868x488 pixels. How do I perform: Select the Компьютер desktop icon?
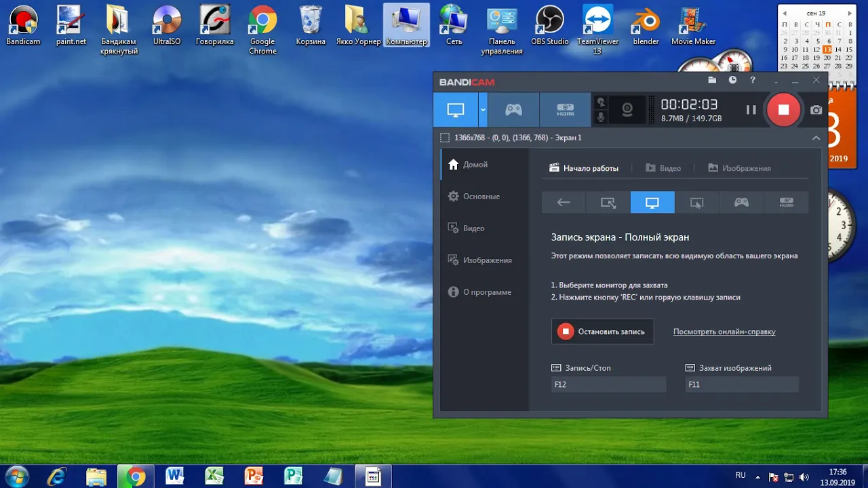(406, 26)
